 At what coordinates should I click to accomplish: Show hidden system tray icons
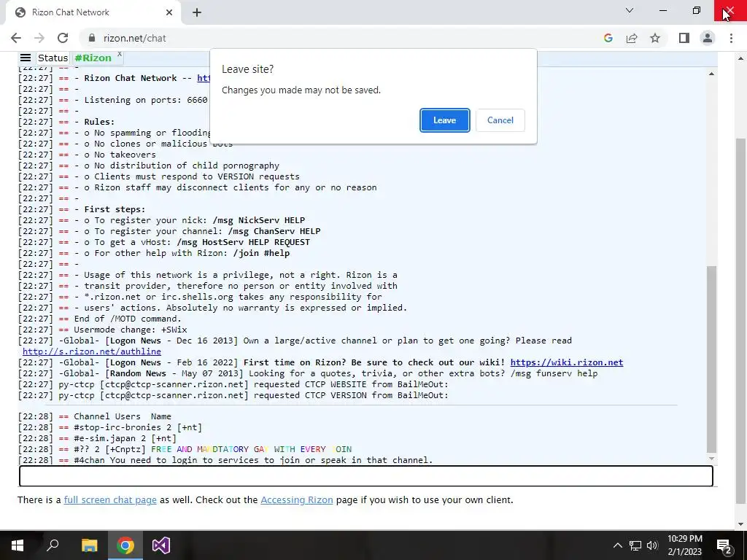(x=617, y=545)
